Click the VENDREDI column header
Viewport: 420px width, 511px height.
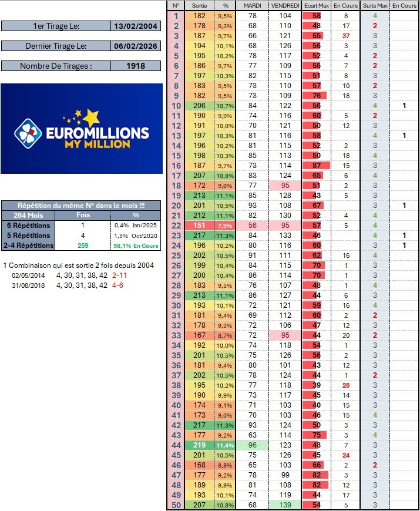pyautogui.click(x=285, y=5)
